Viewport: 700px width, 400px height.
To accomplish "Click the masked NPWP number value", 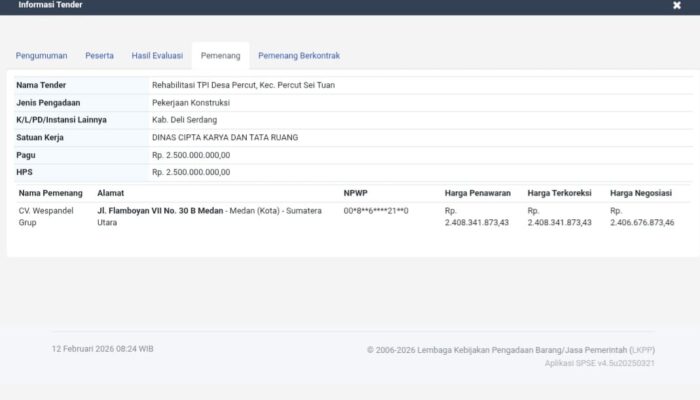I will coord(375,212).
